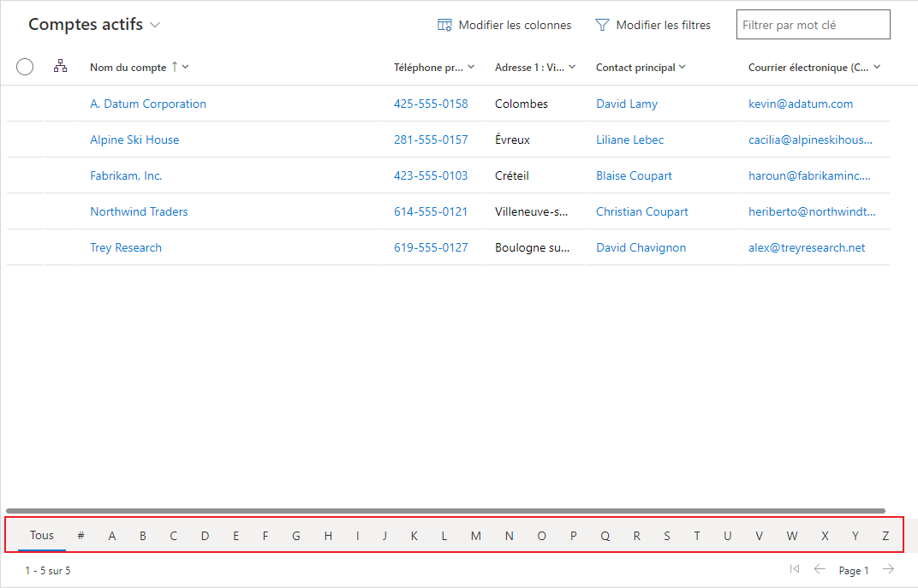Filter accounts by letter M
This screenshot has height=588, width=918.
476,536
